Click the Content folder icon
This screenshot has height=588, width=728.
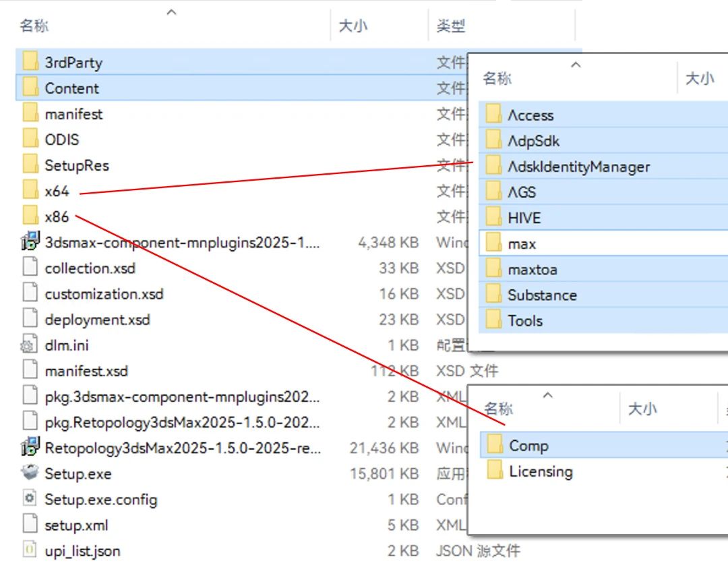click(30, 88)
